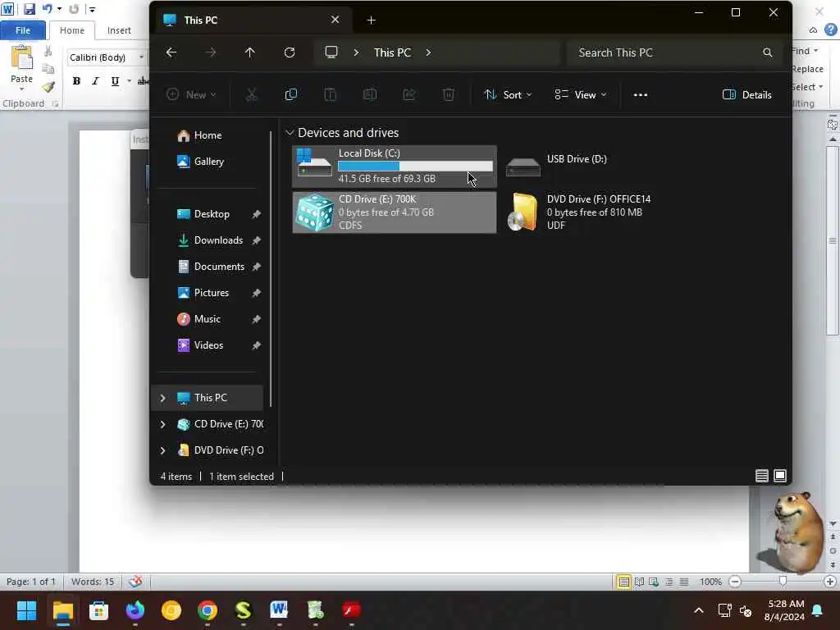The height and width of the screenshot is (630, 840).
Task: Toggle Underline formatting in Word
Action: [x=115, y=81]
